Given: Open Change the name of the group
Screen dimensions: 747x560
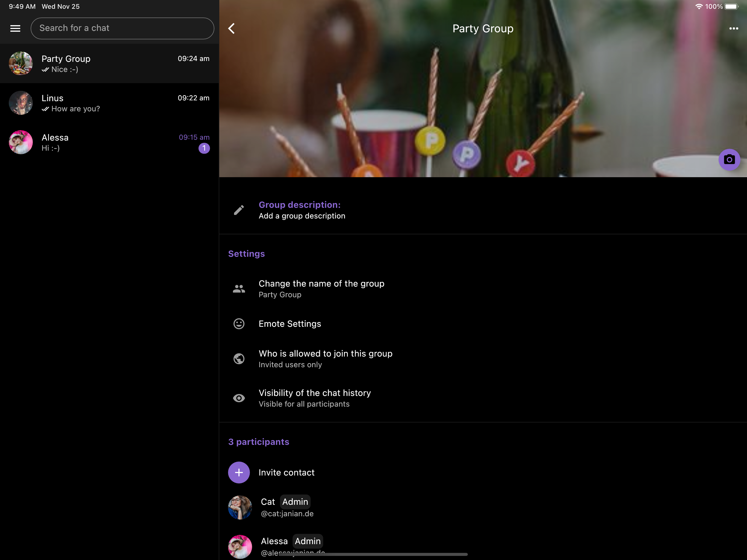Looking at the screenshot, I should (x=321, y=288).
